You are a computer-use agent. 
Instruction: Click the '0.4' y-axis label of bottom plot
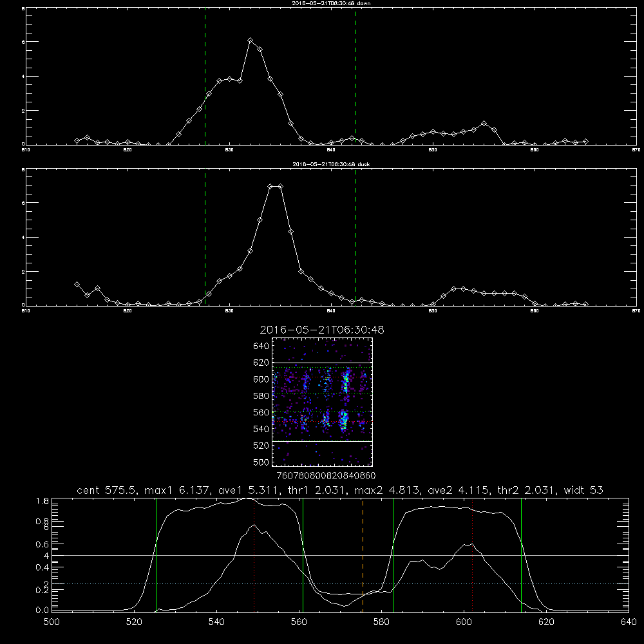43,567
